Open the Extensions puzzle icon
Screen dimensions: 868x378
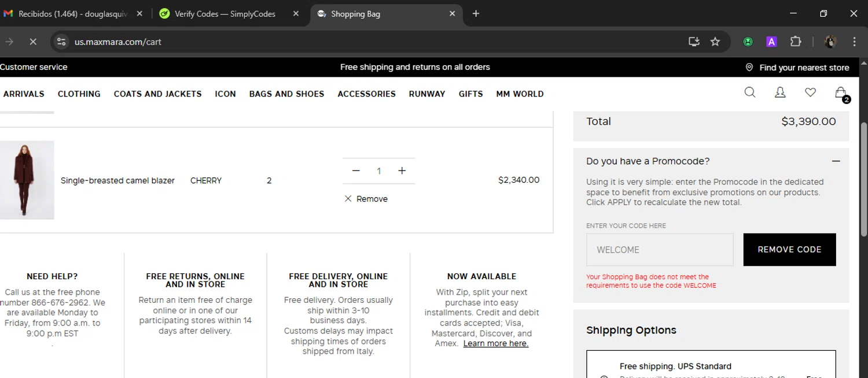pyautogui.click(x=796, y=42)
